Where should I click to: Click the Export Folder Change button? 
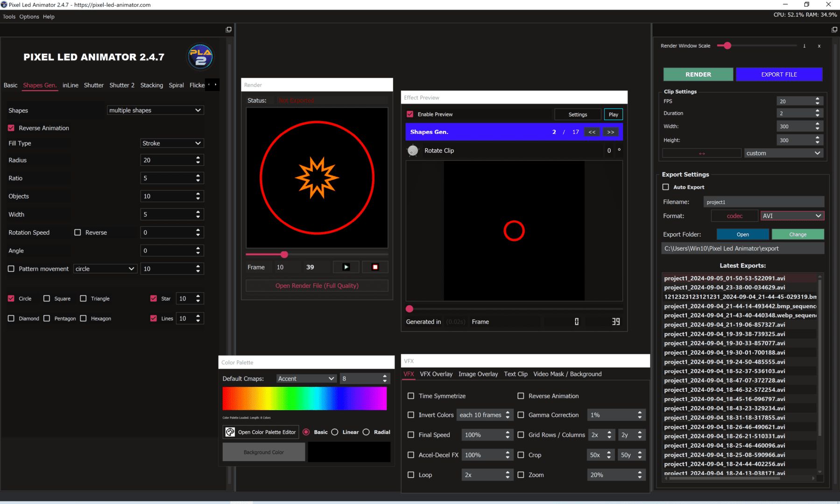coord(798,234)
